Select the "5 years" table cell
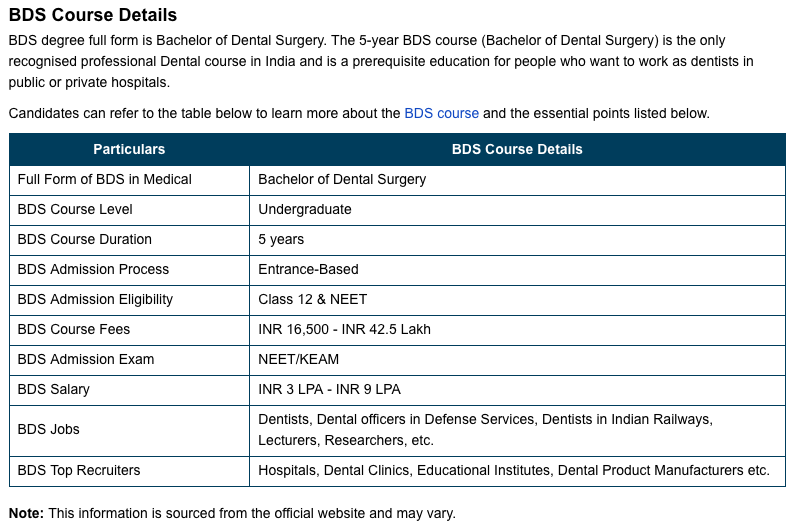This screenshot has width=795, height=529. pos(281,239)
